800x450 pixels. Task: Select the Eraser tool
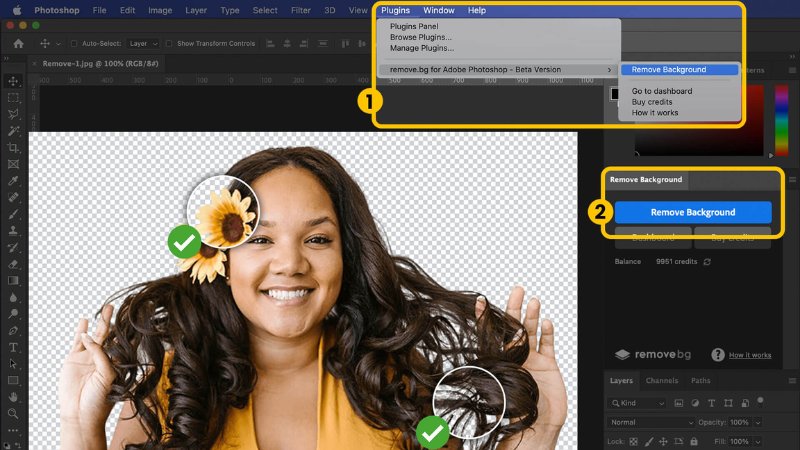click(13, 264)
